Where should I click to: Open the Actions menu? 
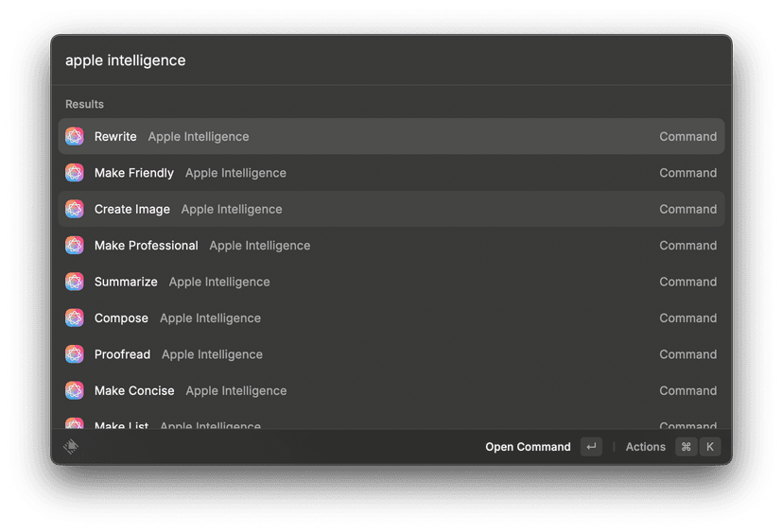point(672,447)
